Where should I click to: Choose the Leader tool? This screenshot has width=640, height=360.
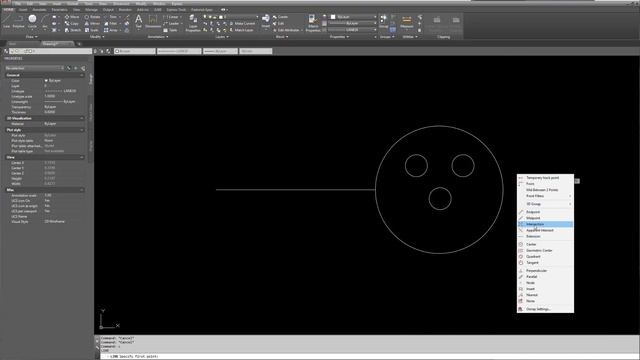(171, 24)
